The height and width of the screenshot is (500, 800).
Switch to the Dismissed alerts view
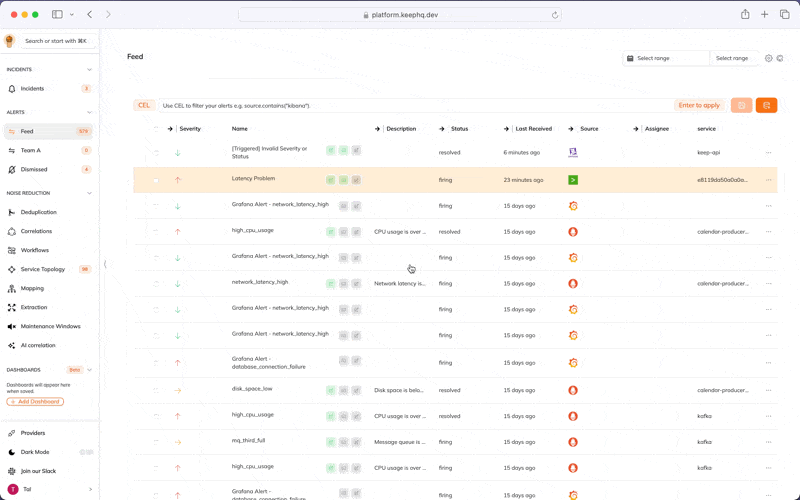coord(34,169)
